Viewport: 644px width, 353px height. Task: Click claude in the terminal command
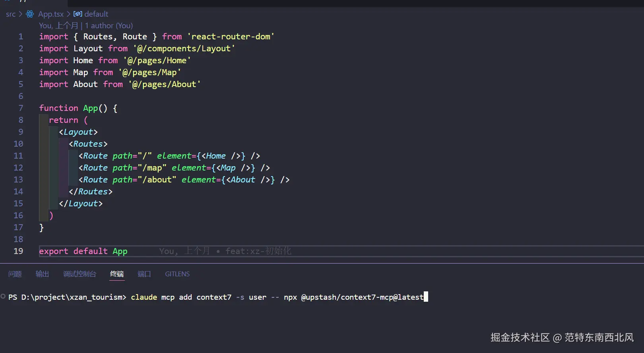(144, 297)
